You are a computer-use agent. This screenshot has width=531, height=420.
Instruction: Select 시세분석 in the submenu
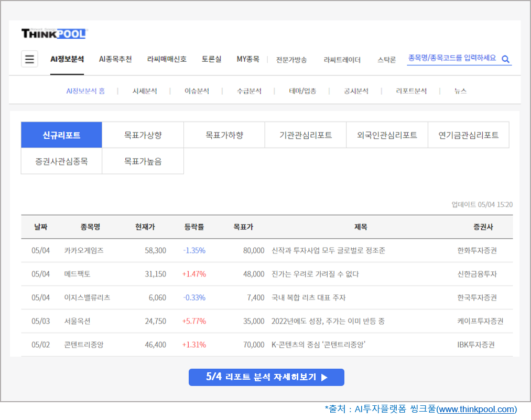(145, 90)
